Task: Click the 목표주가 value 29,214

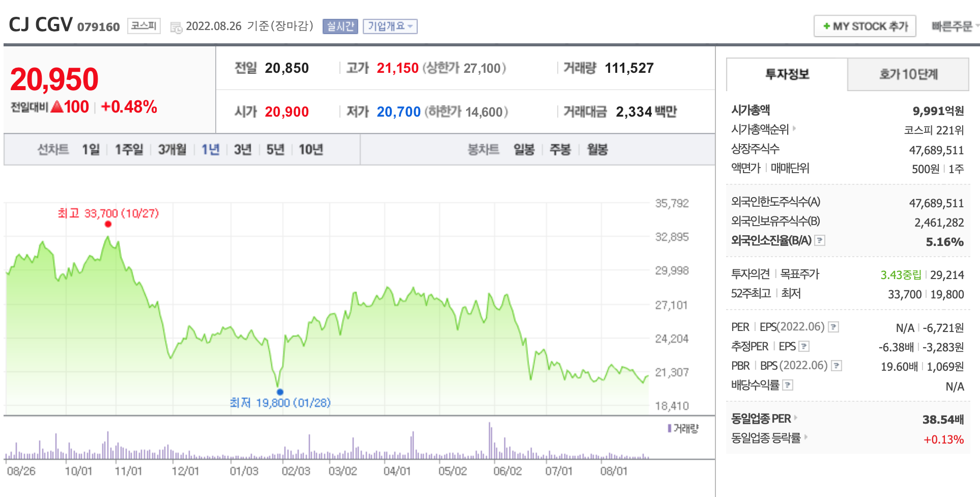Action: [x=947, y=275]
